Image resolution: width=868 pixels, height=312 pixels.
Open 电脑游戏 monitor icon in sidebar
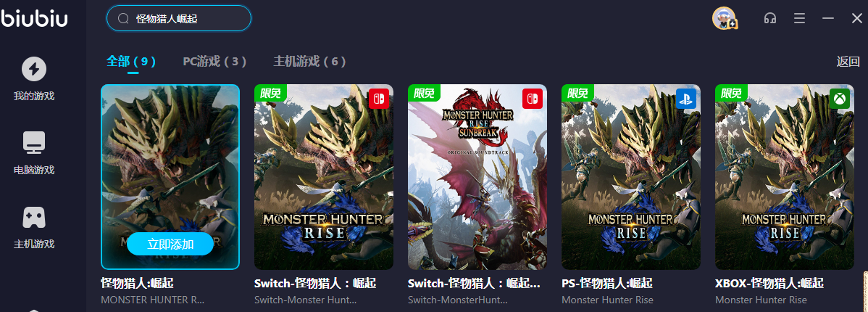(34, 143)
